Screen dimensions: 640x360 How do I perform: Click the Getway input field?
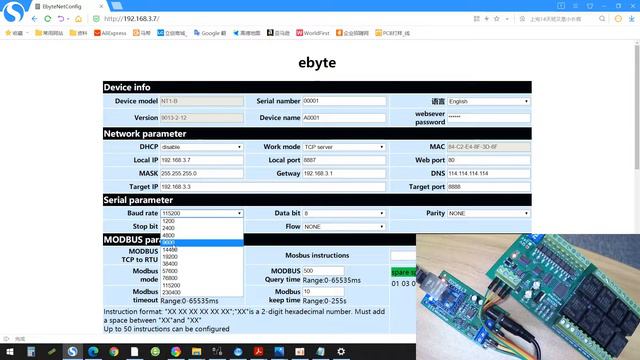click(344, 173)
